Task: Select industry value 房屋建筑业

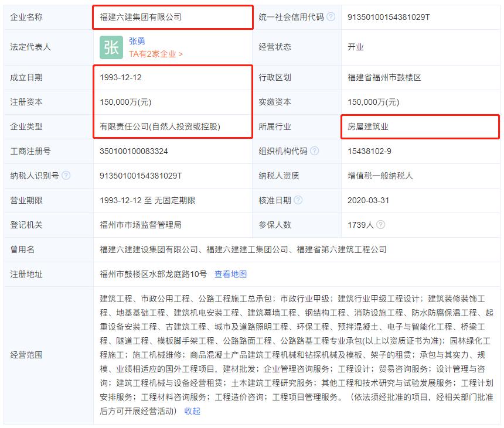Action: coord(368,126)
